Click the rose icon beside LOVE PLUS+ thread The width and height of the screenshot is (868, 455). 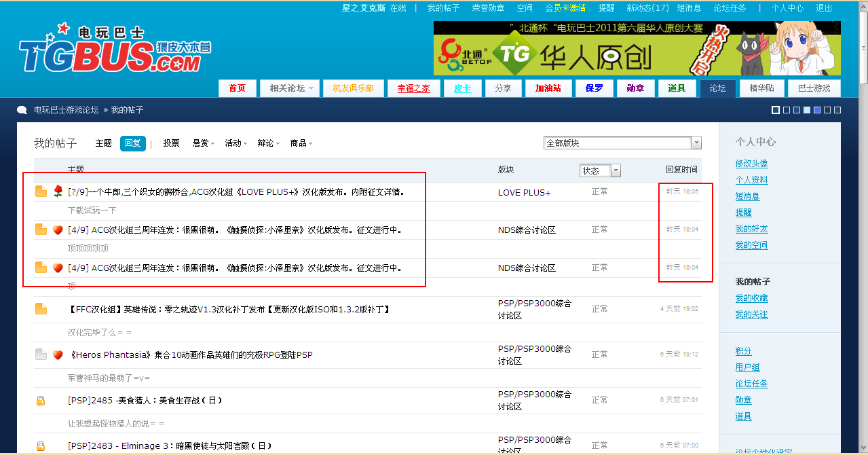(x=58, y=192)
